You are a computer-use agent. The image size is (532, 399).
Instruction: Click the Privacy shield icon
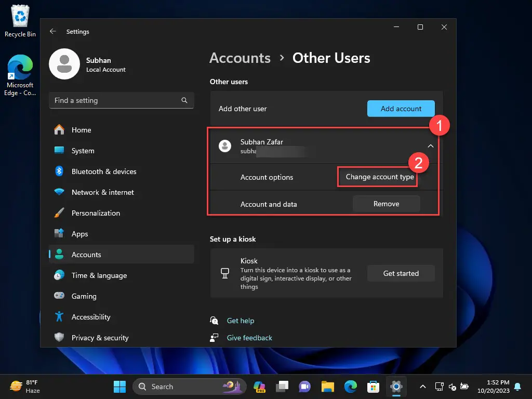pos(59,337)
